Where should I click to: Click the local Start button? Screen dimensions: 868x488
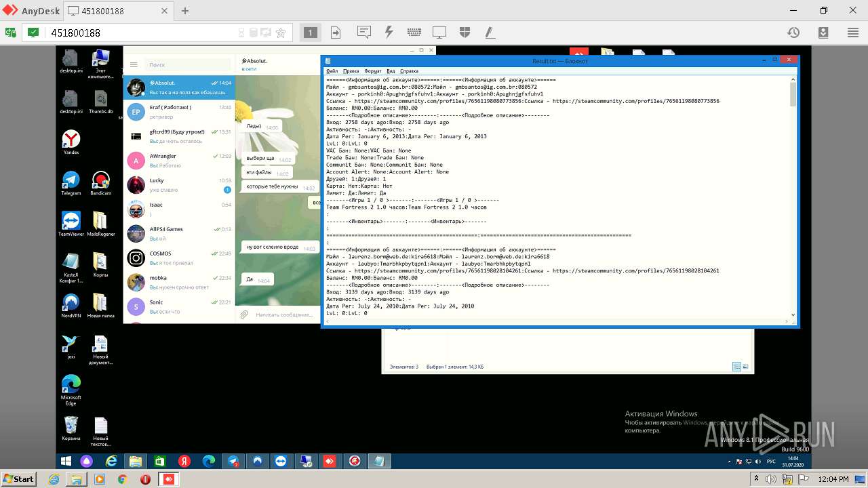pyautogui.click(x=18, y=479)
